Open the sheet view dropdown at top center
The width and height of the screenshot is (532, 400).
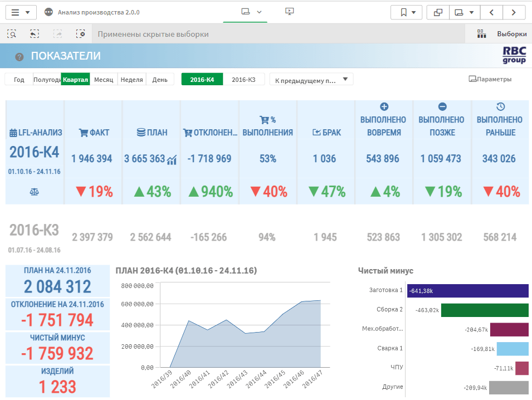pos(251,12)
